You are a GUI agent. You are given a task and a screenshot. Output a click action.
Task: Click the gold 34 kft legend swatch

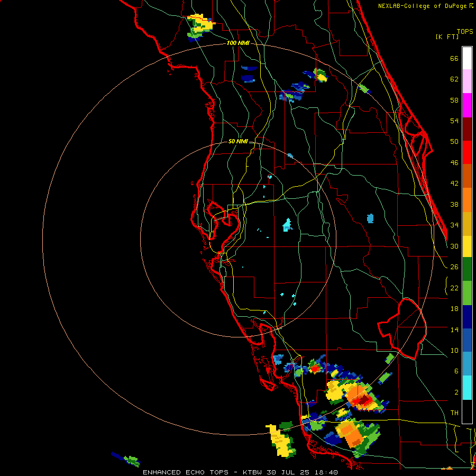click(467, 224)
